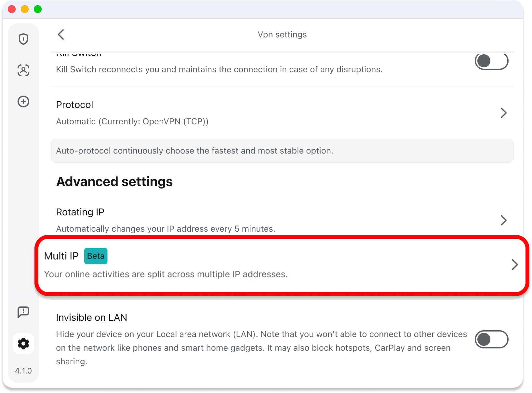Go back using the back arrow

click(61, 34)
